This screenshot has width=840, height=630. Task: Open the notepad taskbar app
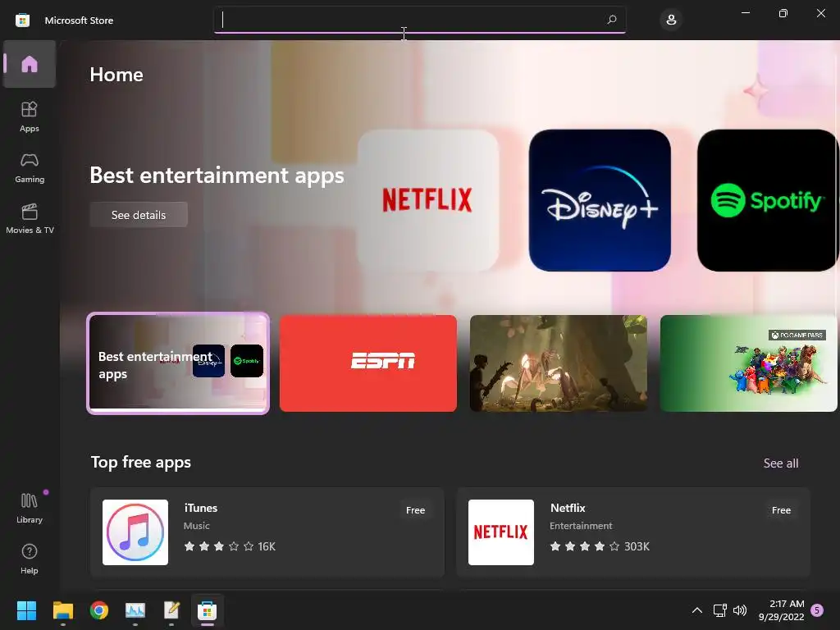point(171,610)
